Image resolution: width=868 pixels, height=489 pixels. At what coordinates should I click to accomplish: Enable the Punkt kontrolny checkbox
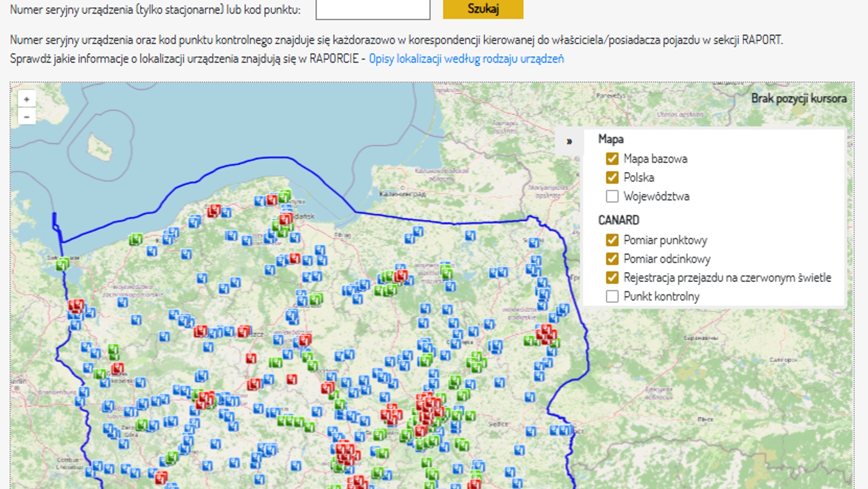click(612, 296)
